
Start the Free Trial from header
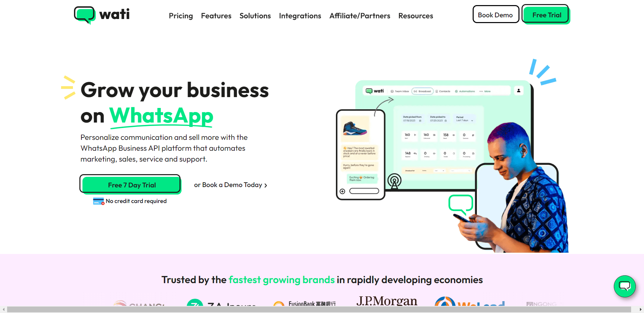[x=546, y=15]
